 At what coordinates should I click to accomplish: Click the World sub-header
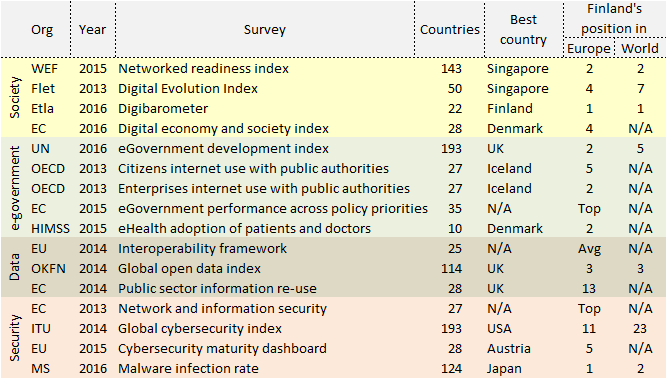tap(640, 48)
